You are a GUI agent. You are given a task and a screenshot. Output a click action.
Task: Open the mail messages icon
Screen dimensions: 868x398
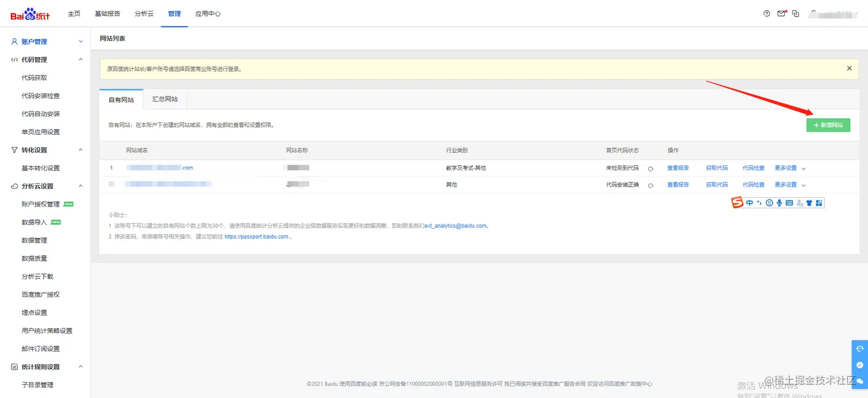pyautogui.click(x=781, y=14)
